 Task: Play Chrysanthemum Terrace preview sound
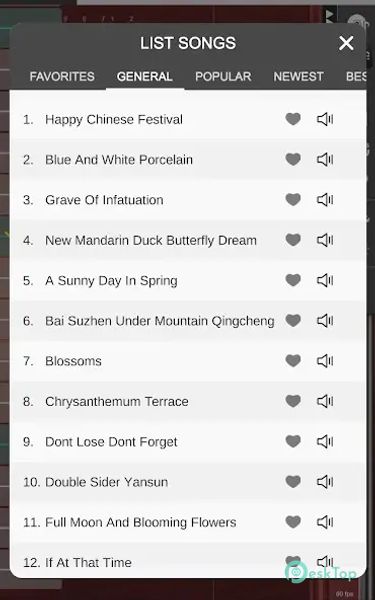(325, 401)
